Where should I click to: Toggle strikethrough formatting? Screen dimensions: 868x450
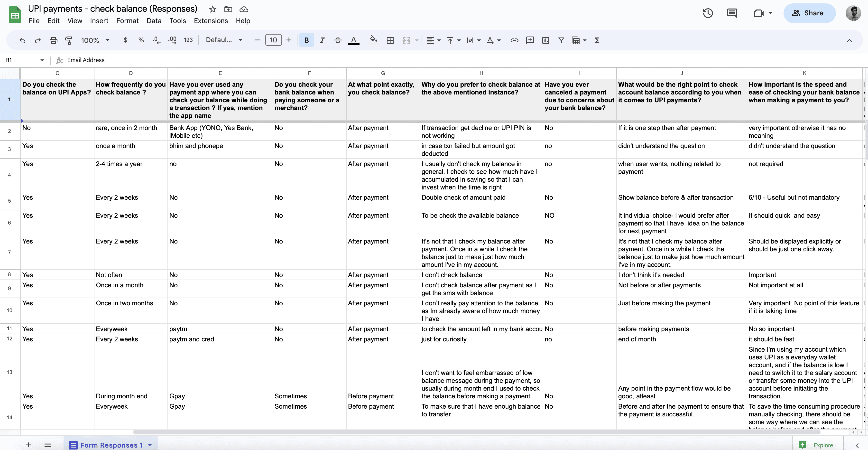pos(338,40)
